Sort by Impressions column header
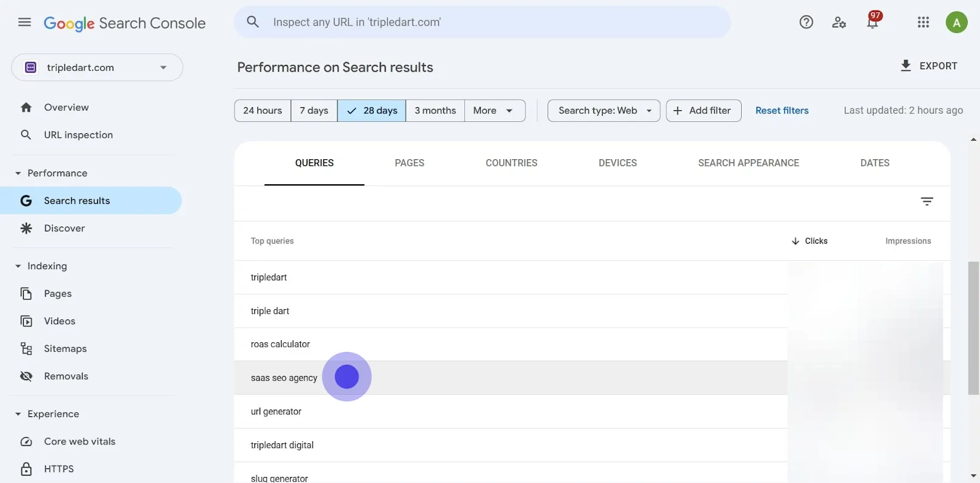This screenshot has width=980, height=483. tap(908, 241)
